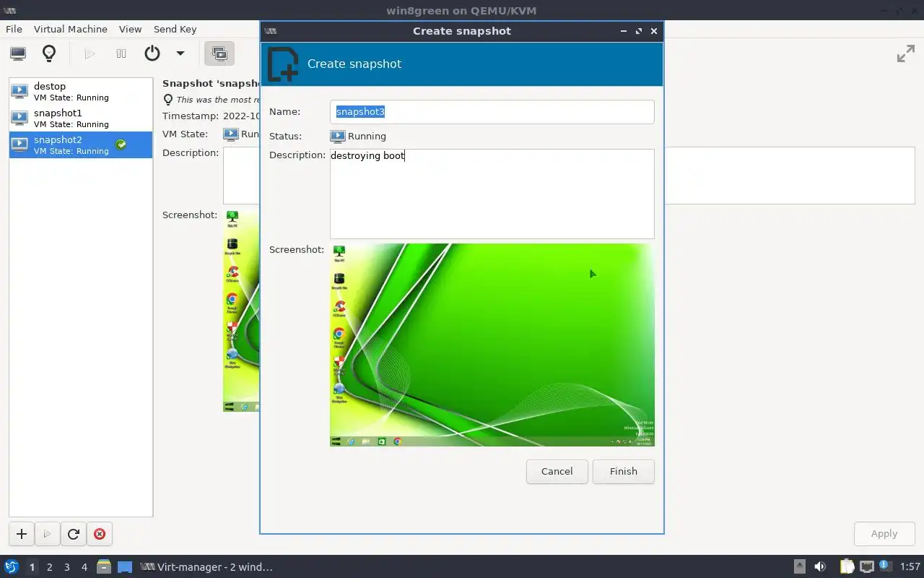The image size is (924, 578).
Task: Click notification alert tray icon
Action: click(x=885, y=566)
